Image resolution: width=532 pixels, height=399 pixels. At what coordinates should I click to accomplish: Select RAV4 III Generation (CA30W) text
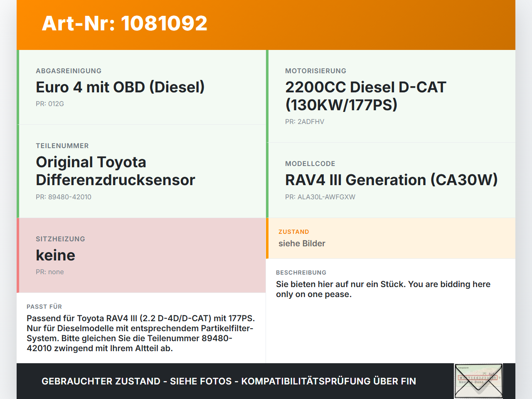click(392, 180)
